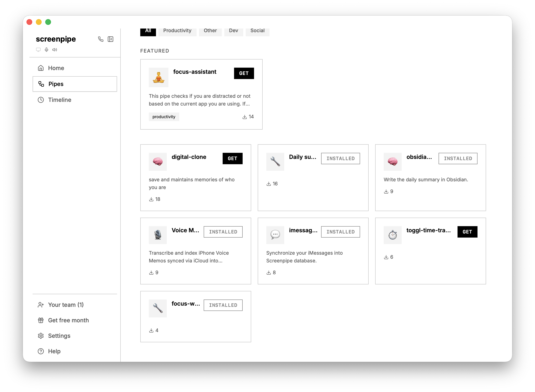Click the toggl-time-tracker stopwatch icon
The height and width of the screenshot is (392, 535).
(392, 235)
